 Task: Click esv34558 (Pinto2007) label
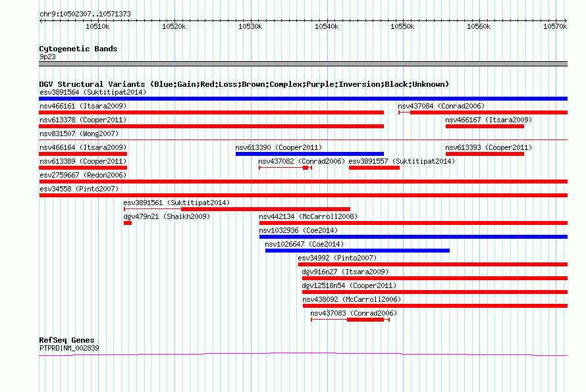[79, 189]
